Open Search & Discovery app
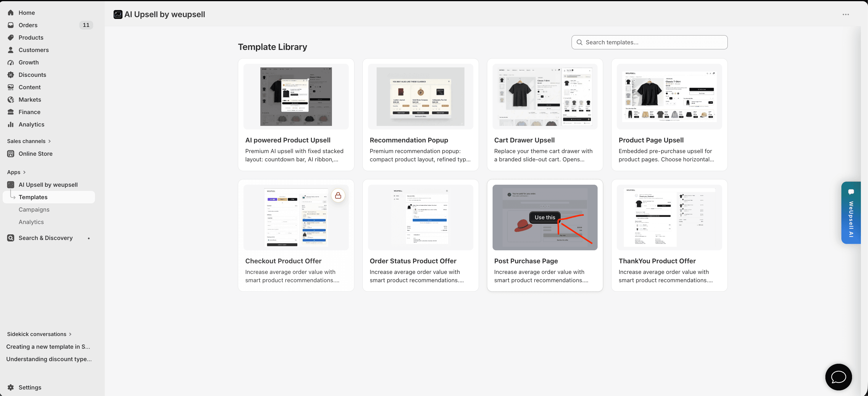The image size is (868, 396). pyautogui.click(x=46, y=238)
